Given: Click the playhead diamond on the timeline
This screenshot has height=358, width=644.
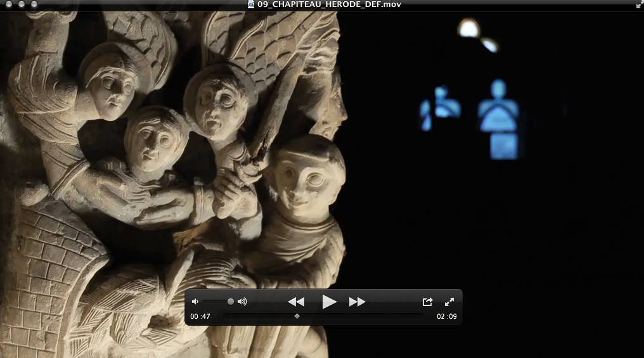Looking at the screenshot, I should tap(297, 316).
